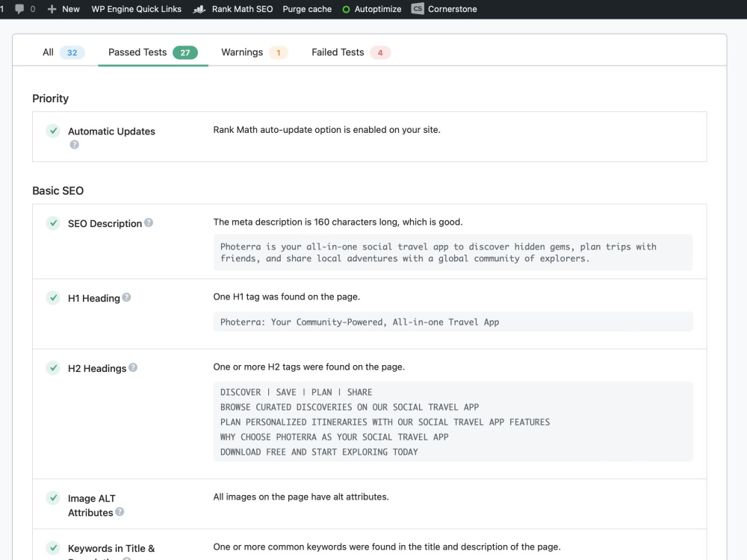
Task: Select the Passed Tests tab
Action: click(x=153, y=52)
